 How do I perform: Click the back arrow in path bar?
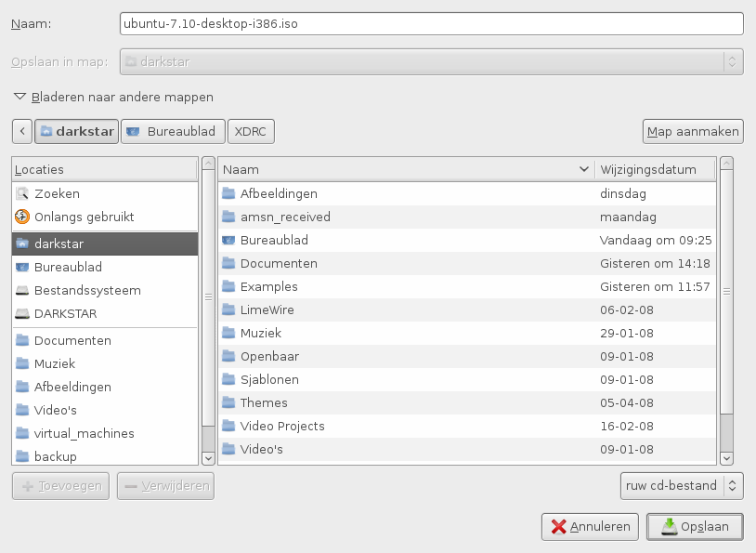(22, 131)
